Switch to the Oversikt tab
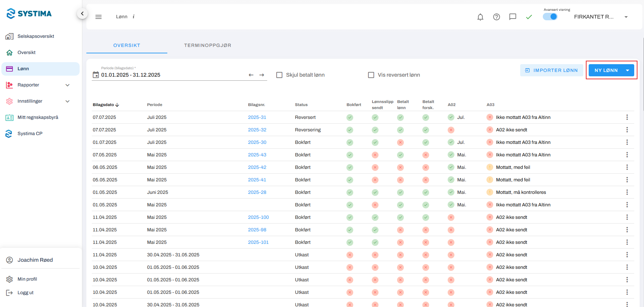Viewport: 644px width, 307px height. (x=127, y=45)
